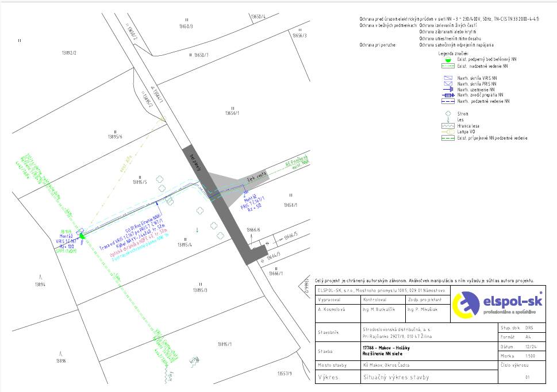This screenshot has width=557, height=392.
Task: Click the forest boundary (Hranica lesa) legend symbol
Action: (x=448, y=126)
